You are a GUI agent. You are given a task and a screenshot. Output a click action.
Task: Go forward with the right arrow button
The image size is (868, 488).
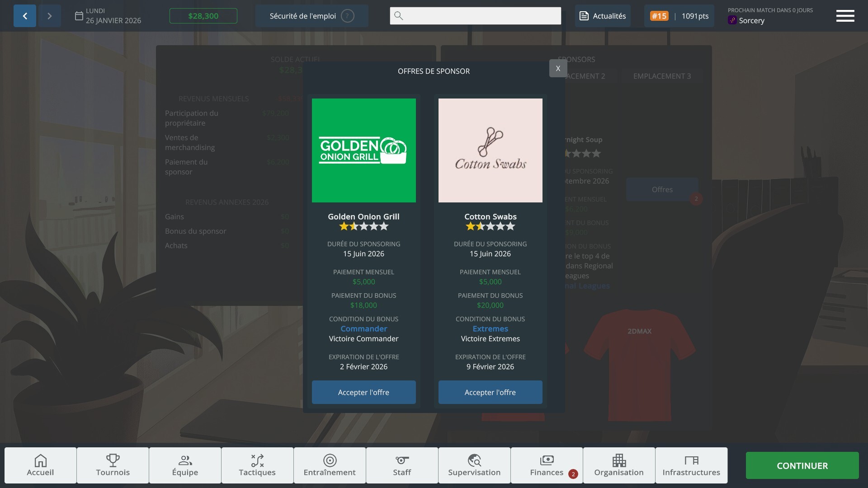click(x=50, y=16)
